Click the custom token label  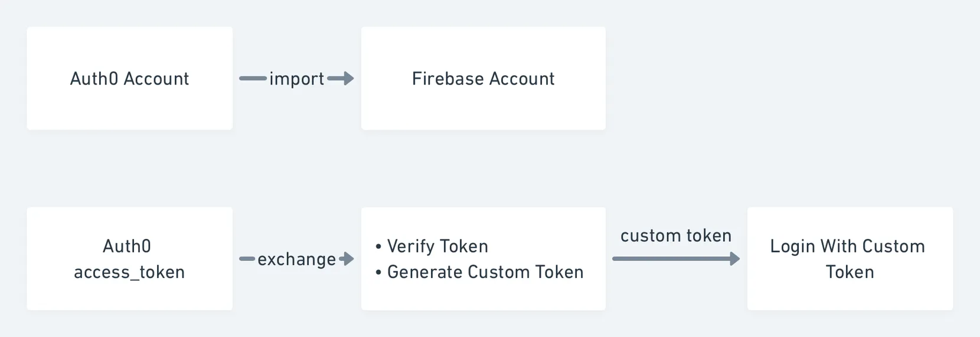pyautogui.click(x=676, y=235)
